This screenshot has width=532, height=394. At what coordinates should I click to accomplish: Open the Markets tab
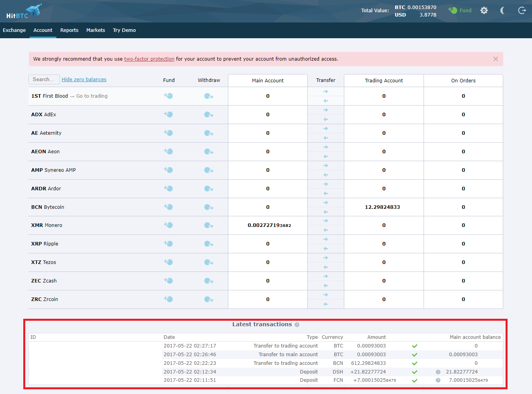(96, 30)
